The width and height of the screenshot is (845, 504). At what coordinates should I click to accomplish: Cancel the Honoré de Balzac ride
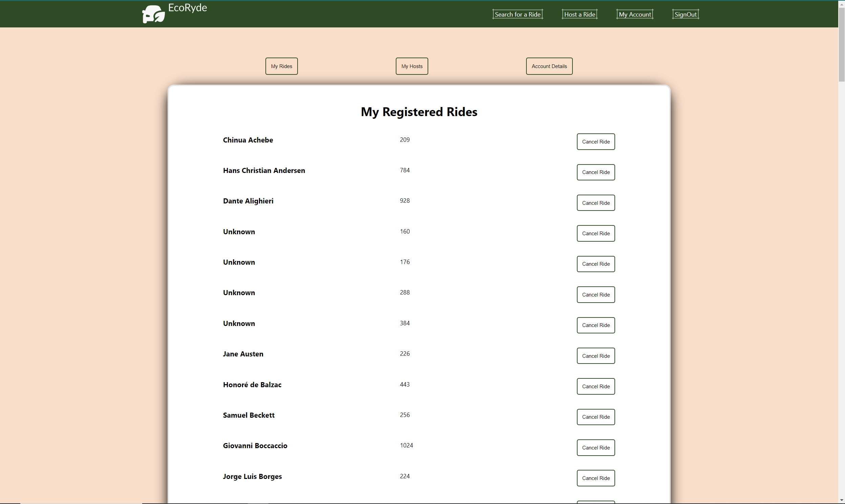coord(595,386)
